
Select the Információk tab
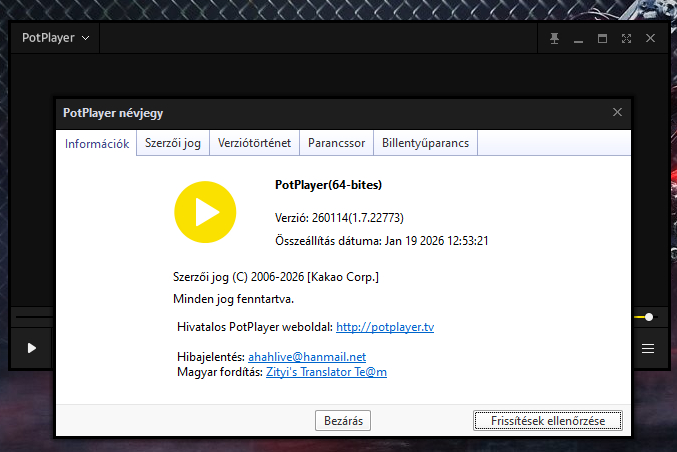point(97,144)
